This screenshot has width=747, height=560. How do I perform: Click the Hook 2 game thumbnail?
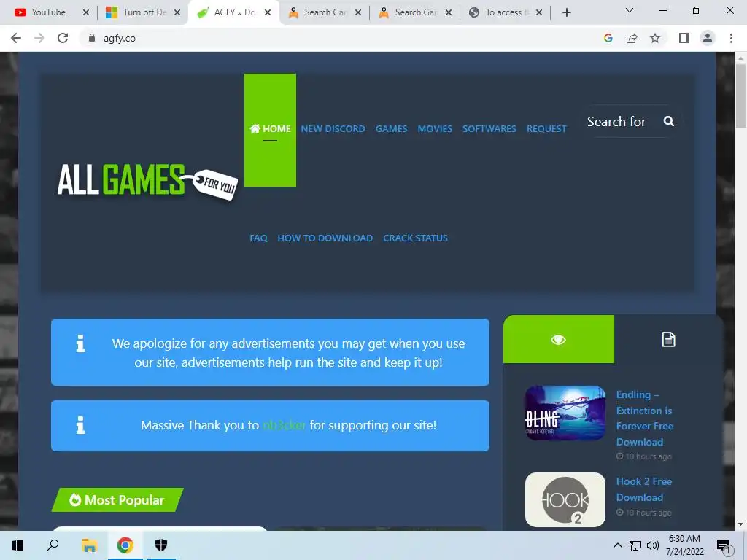(x=565, y=499)
